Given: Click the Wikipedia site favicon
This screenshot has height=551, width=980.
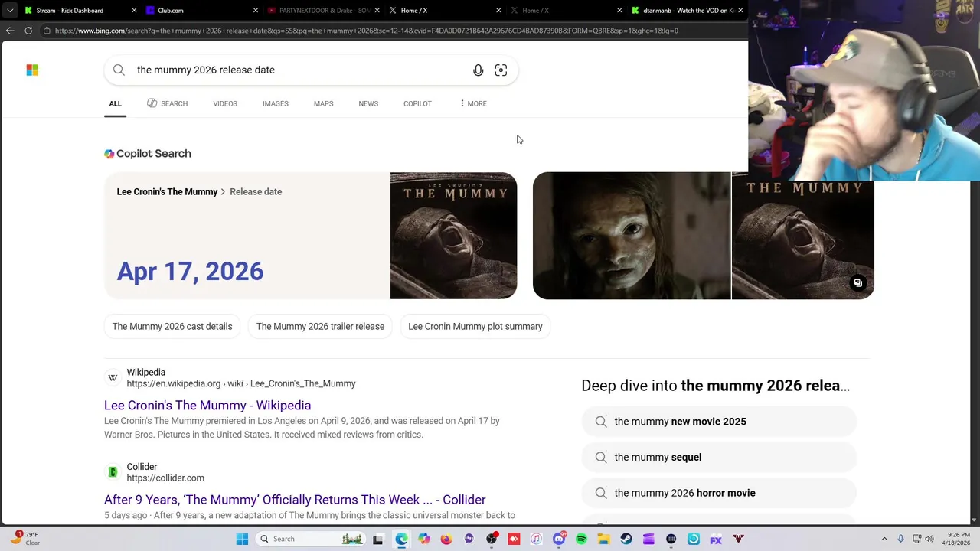Looking at the screenshot, I should [113, 378].
